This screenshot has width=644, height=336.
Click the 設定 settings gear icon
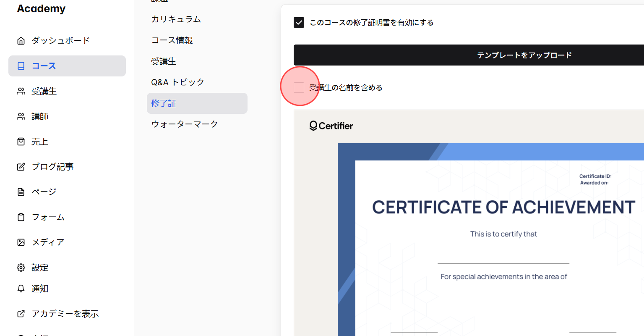tap(21, 267)
